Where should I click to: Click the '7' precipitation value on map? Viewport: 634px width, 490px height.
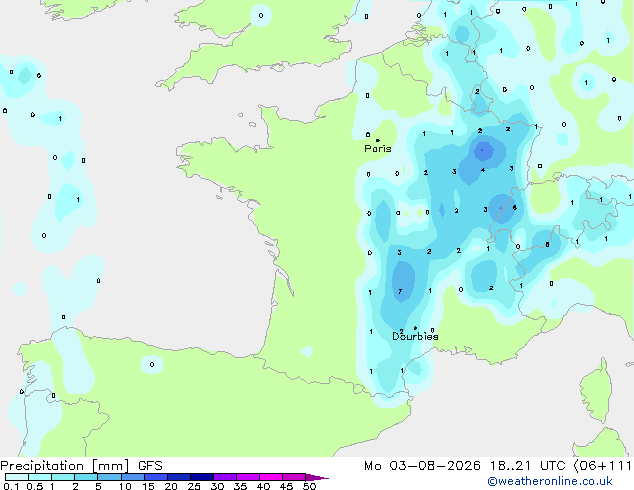click(400, 291)
